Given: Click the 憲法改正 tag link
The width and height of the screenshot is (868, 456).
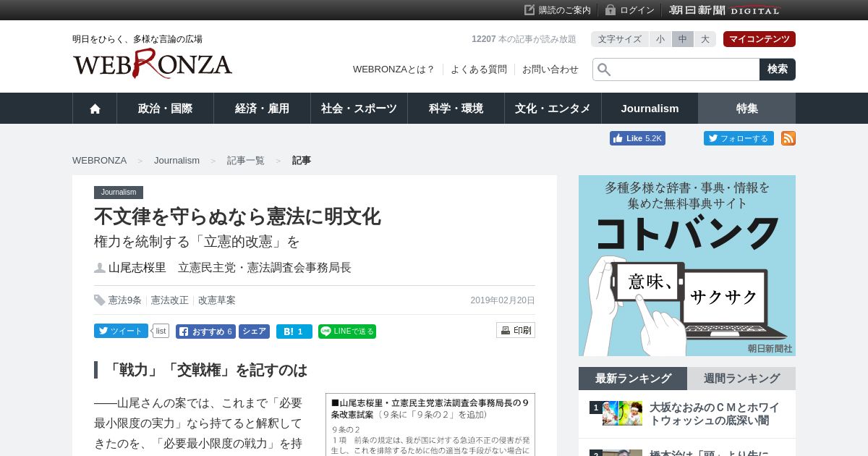Looking at the screenshot, I should (x=170, y=300).
